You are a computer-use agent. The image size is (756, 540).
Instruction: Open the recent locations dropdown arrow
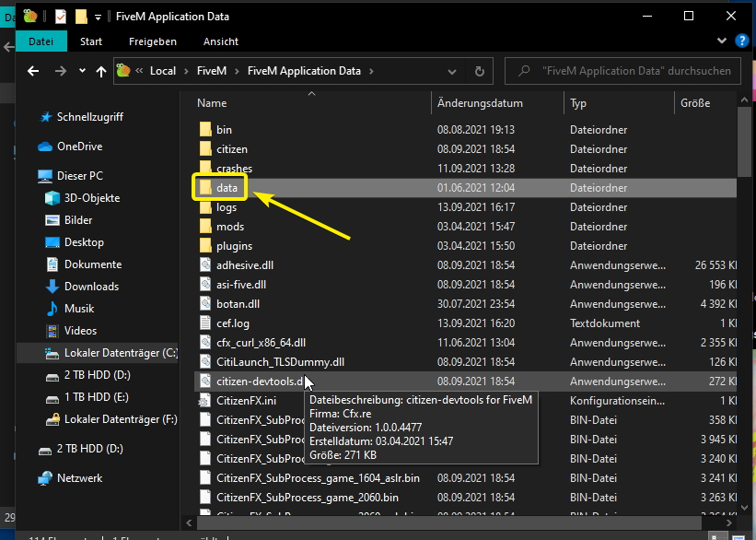[x=80, y=71]
